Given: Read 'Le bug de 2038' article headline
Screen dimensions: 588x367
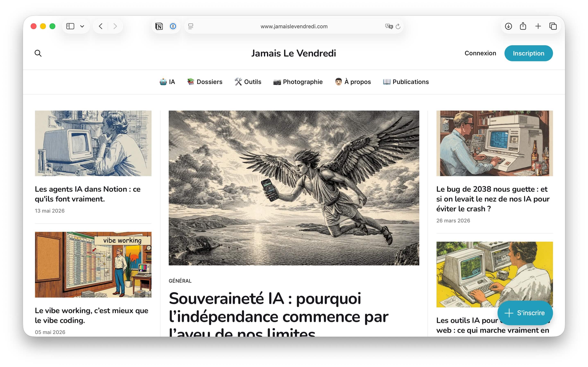Looking at the screenshot, I should (493, 199).
